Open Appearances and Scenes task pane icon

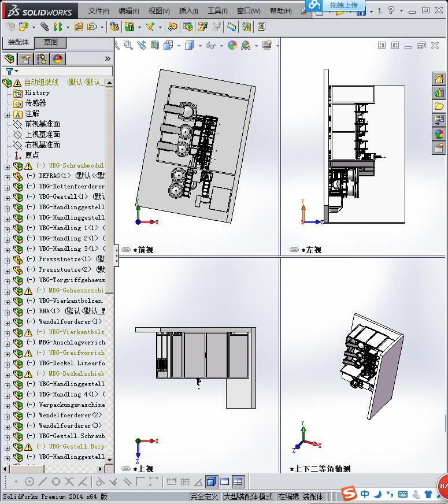point(439,134)
